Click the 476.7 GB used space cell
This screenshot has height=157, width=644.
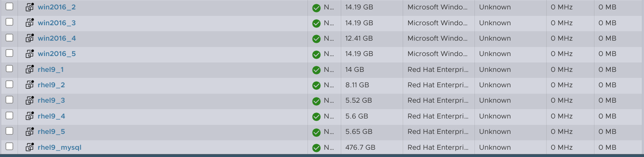pyautogui.click(x=360, y=147)
